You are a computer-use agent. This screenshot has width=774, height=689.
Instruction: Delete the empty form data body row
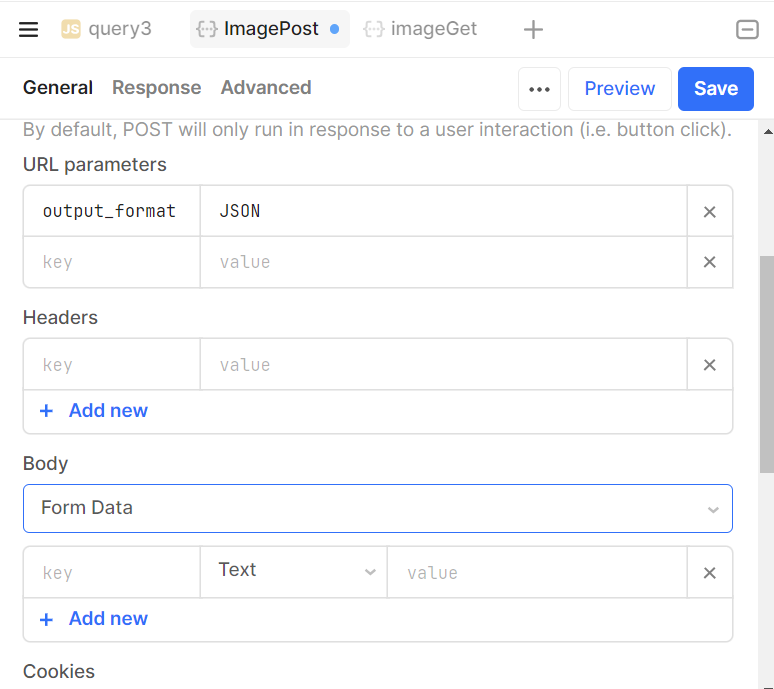(709, 573)
